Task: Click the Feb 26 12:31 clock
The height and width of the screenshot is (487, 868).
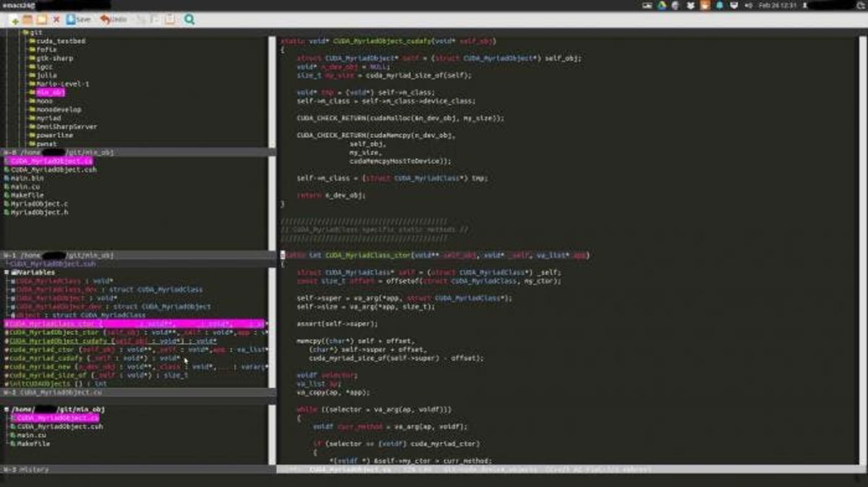Action: [x=778, y=5]
